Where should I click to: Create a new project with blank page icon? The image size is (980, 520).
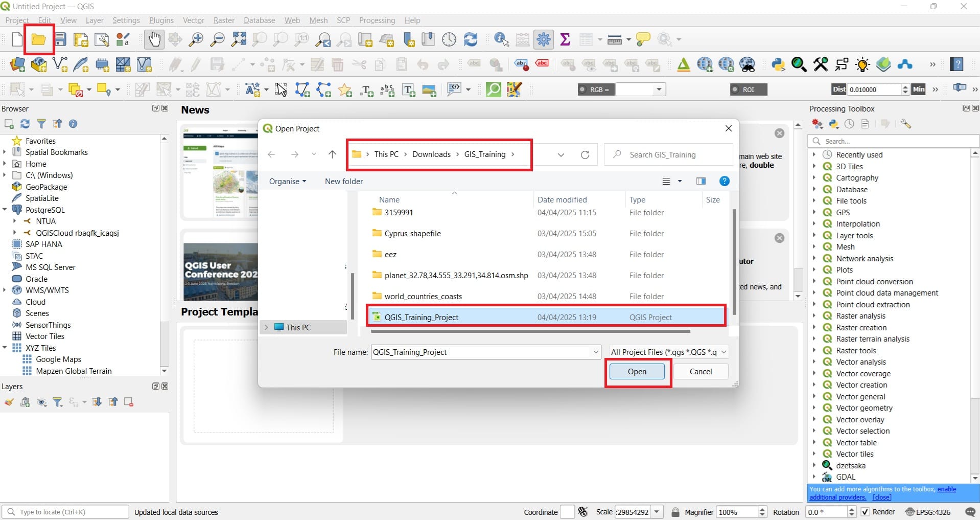[x=17, y=39]
